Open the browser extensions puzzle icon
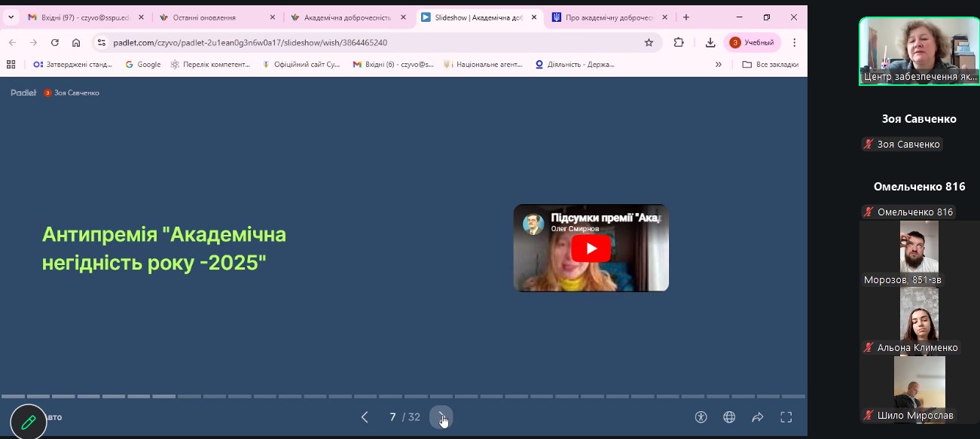Viewport: 980px width, 439px height. click(x=679, y=43)
